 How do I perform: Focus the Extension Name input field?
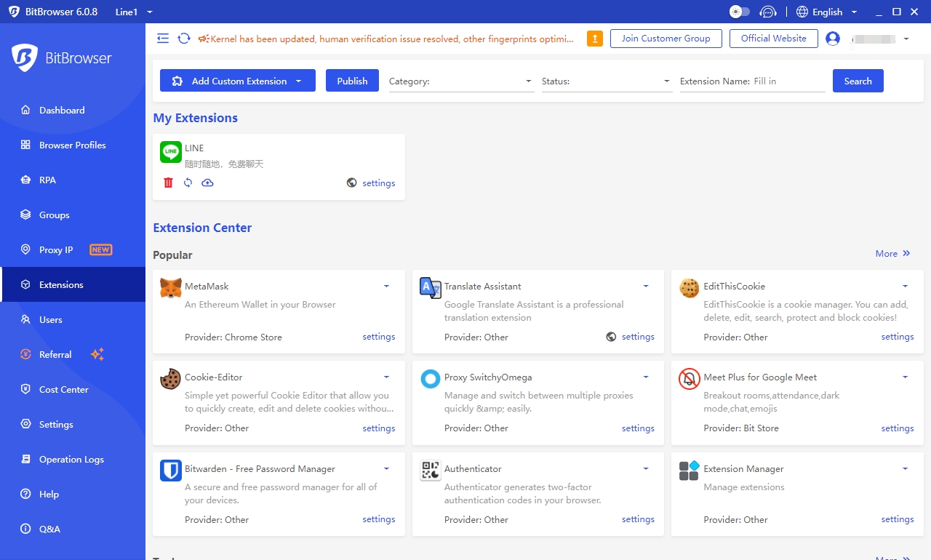coord(789,81)
